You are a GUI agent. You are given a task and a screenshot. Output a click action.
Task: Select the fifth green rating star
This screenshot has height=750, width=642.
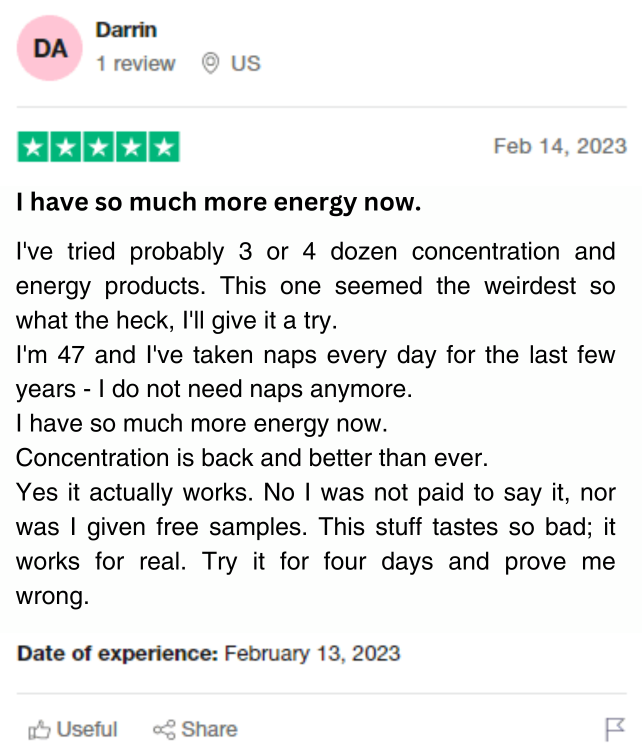[x=163, y=148]
